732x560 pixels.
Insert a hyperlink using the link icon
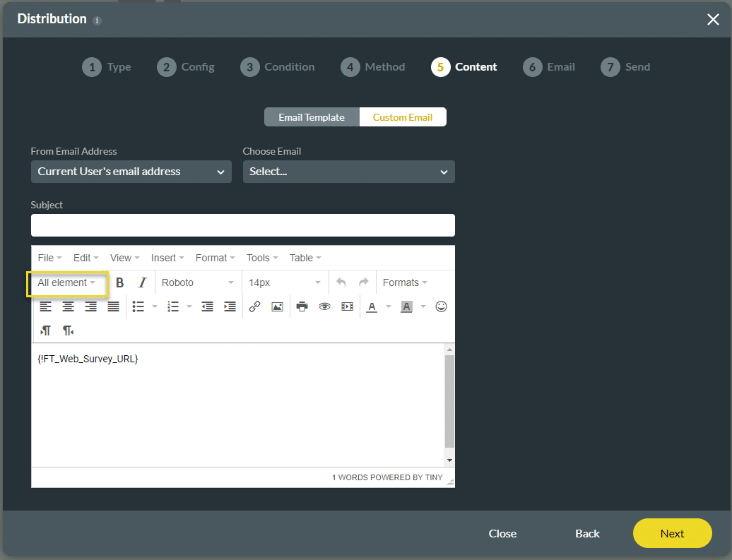tap(254, 306)
